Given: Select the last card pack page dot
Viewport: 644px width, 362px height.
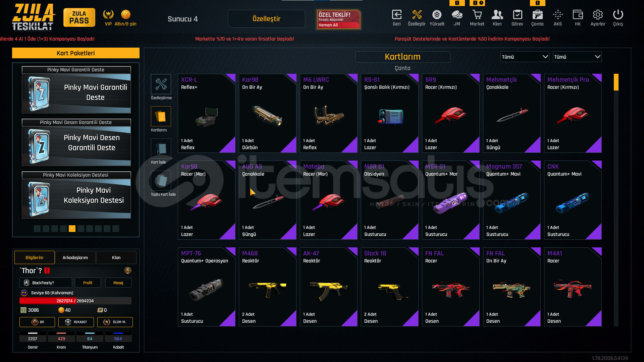Looking at the screenshot, I should (116, 229).
